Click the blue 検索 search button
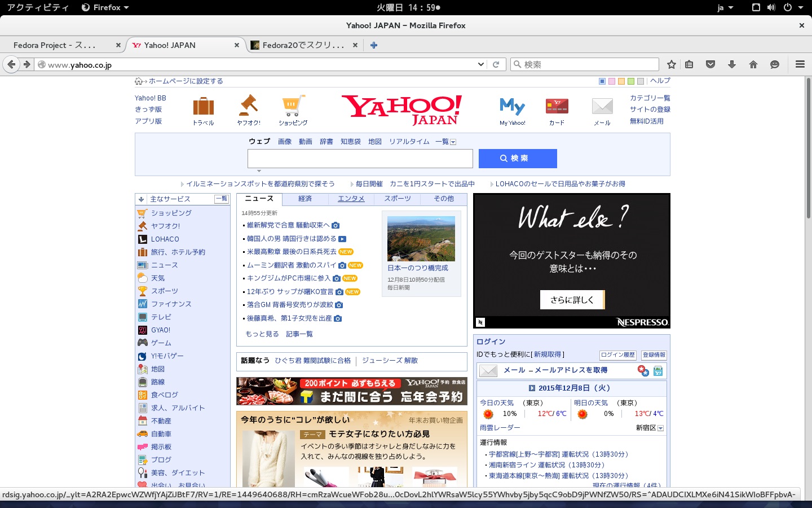The width and height of the screenshot is (812, 508). pyautogui.click(x=518, y=159)
